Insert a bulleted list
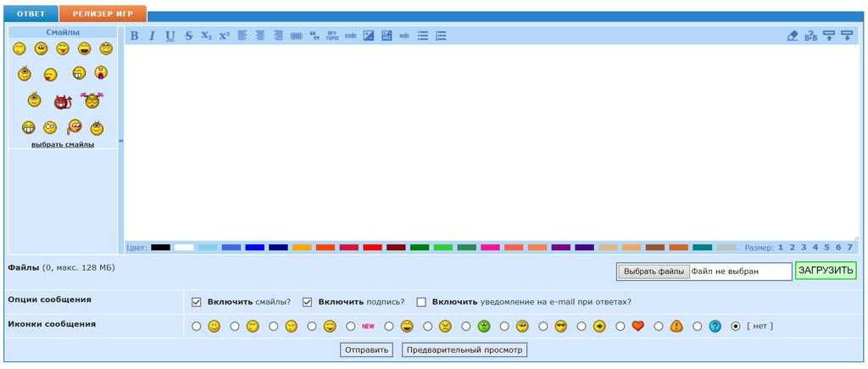This screenshot has width=868, height=369. click(x=422, y=36)
